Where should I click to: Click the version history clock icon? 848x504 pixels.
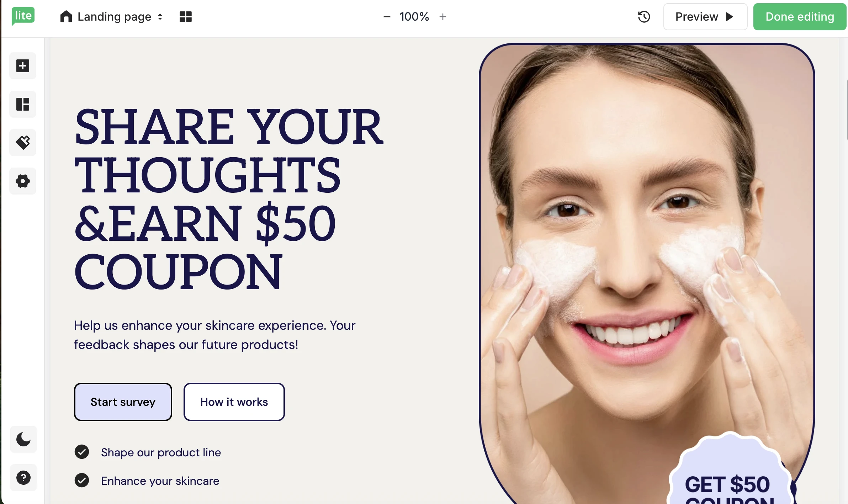[x=644, y=17]
